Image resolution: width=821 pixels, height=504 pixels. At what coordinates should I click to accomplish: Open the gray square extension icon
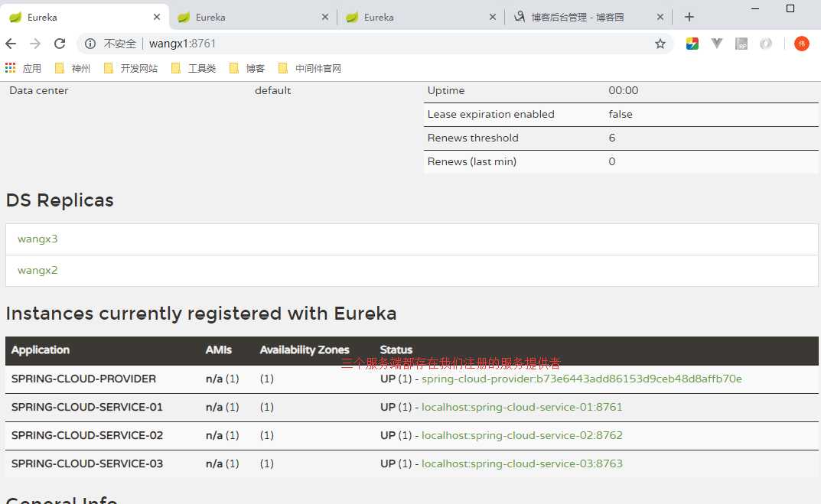[x=741, y=44]
